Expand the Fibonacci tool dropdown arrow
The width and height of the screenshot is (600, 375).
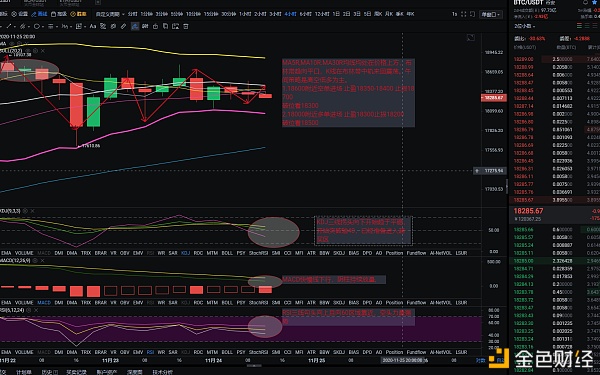click(57, 27)
